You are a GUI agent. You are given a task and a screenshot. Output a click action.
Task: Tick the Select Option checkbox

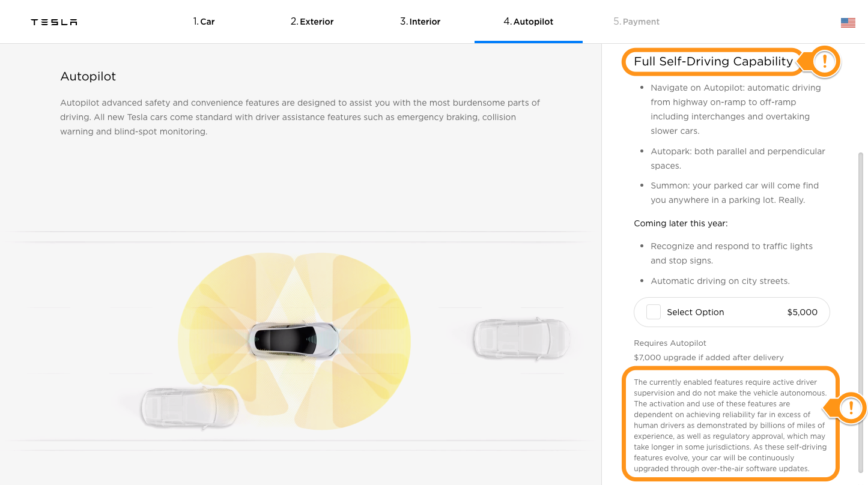[x=654, y=312]
